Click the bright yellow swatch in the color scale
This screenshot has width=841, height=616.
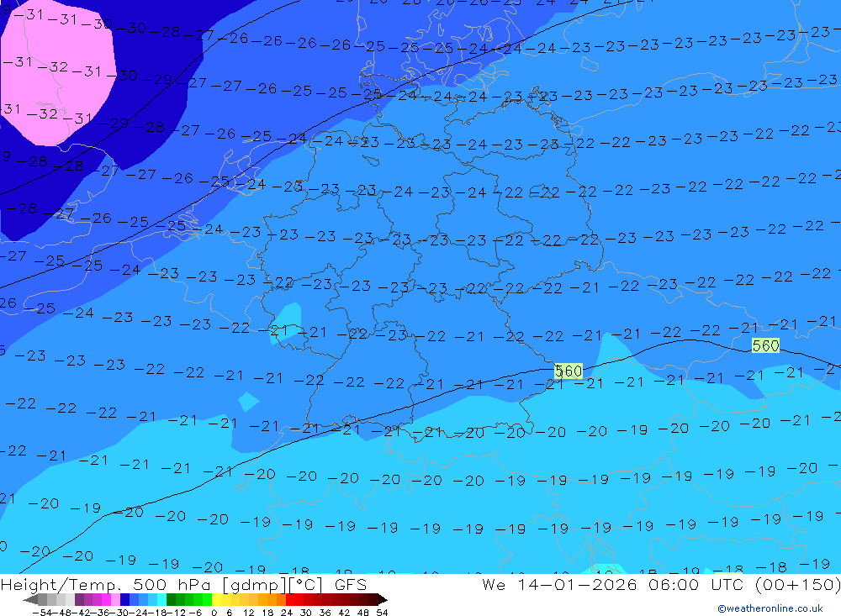coord(217,600)
